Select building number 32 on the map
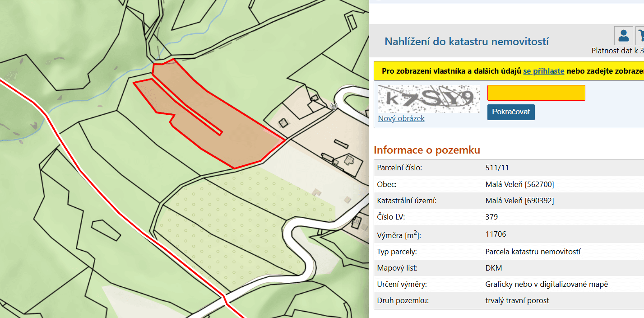The width and height of the screenshot is (644, 318). [349, 159]
